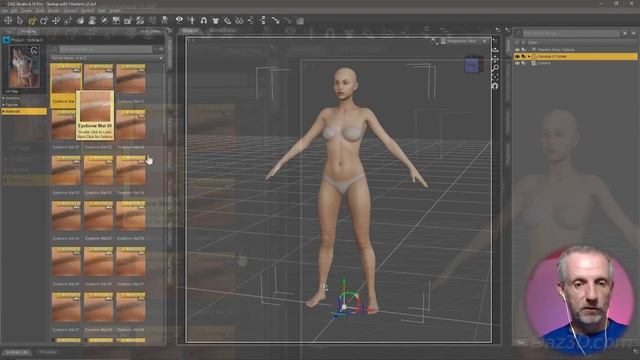Toggle selectable arrow for Camera node
Image resolution: width=640 pixels, height=360 pixels.
[x=523, y=63]
